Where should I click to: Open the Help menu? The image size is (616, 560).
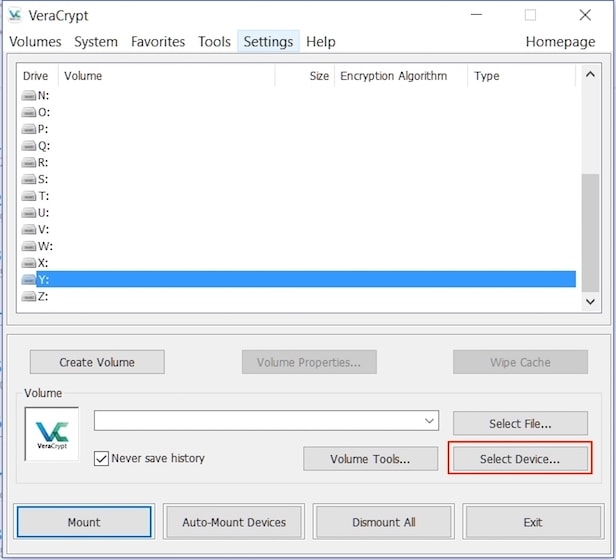point(321,42)
